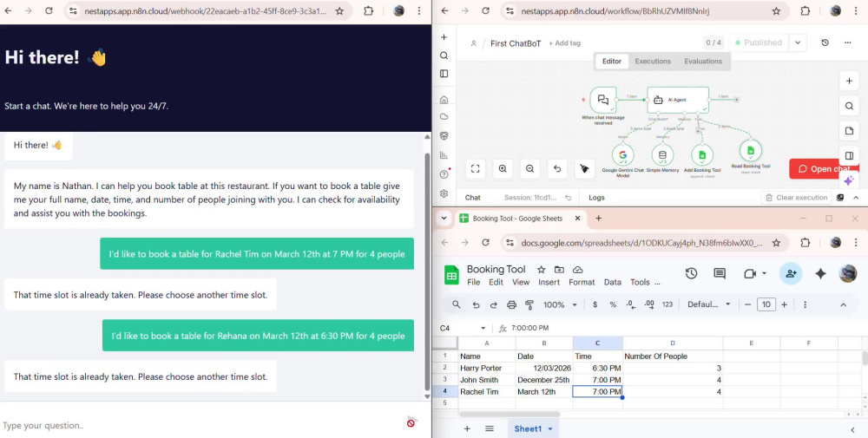Click chat send button icon
This screenshot has width=868, height=438.
click(411, 422)
